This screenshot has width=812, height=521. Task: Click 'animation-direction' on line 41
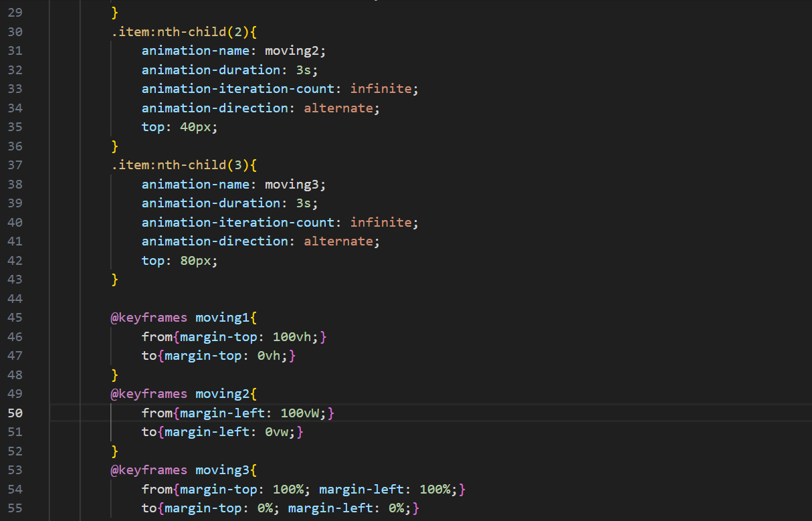coord(215,241)
